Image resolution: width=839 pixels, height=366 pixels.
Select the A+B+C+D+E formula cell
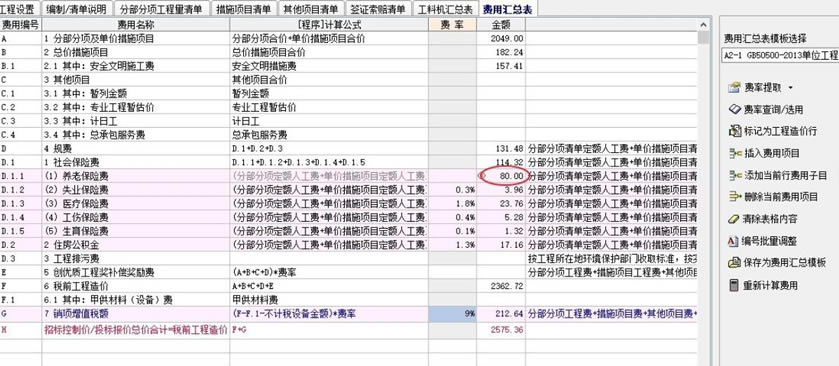(329, 286)
